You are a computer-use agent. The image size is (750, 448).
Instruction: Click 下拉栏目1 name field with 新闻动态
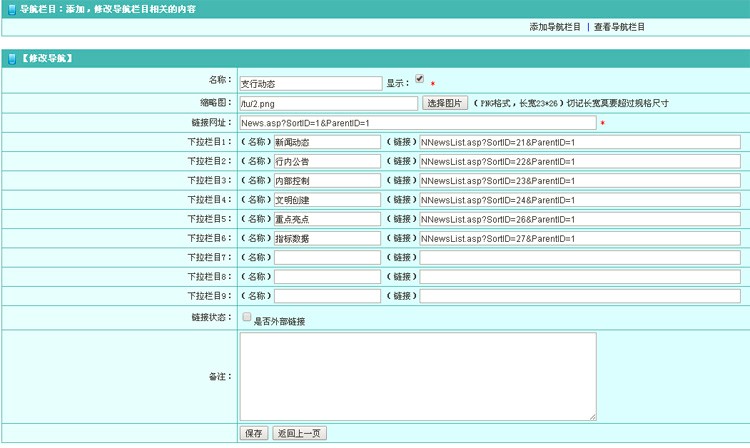(327, 142)
